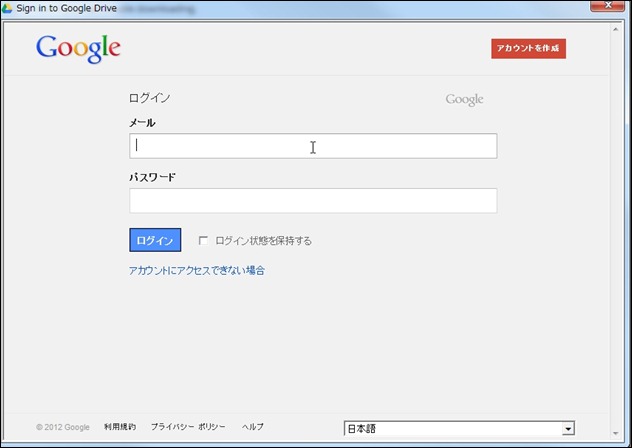Viewport: 632px width, 448px height.
Task: Click the ログイン heading text
Action: 150,98
